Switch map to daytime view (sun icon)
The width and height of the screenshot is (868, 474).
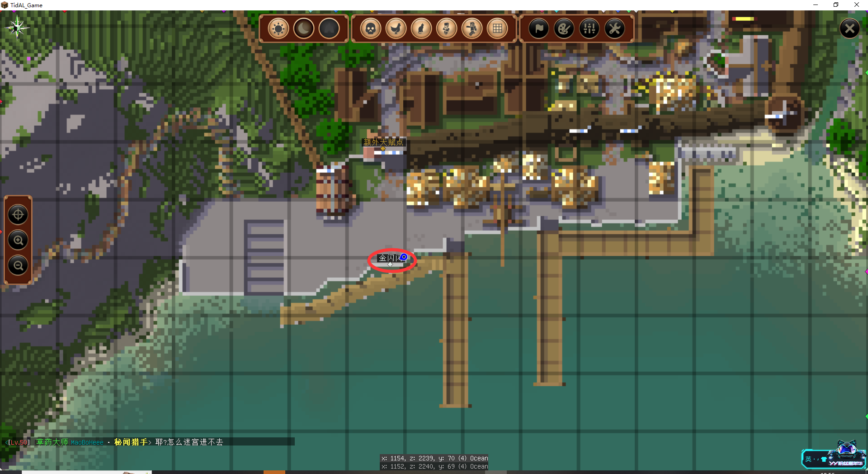click(x=278, y=29)
